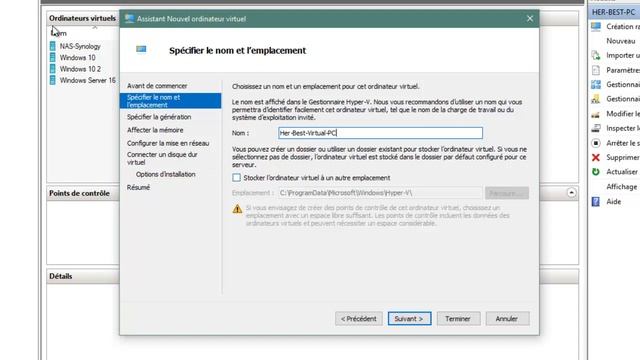Go to Affecter la mémoire step
This screenshot has width=640, height=360.
point(155,130)
